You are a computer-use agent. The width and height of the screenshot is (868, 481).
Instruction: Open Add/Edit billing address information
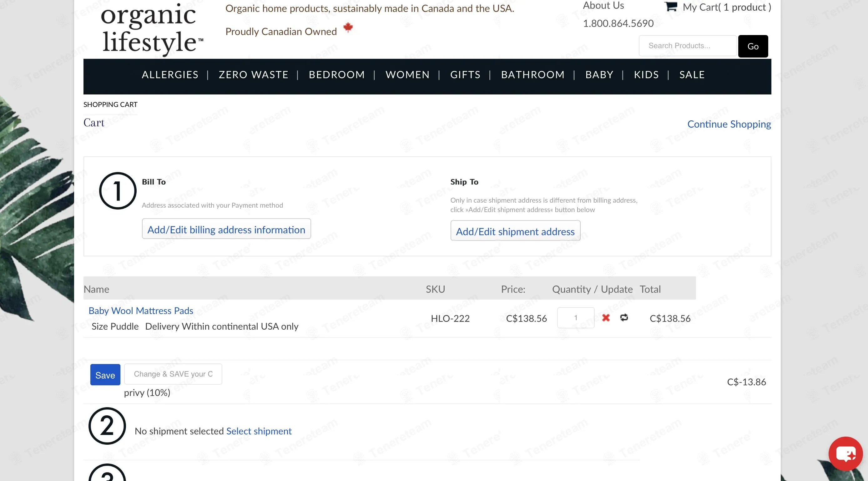click(226, 229)
